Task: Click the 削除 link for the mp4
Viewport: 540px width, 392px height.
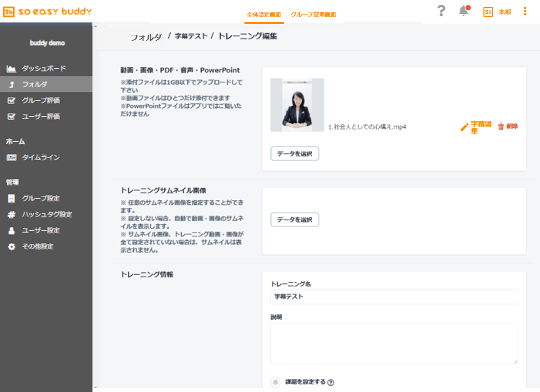Action: 512,126
